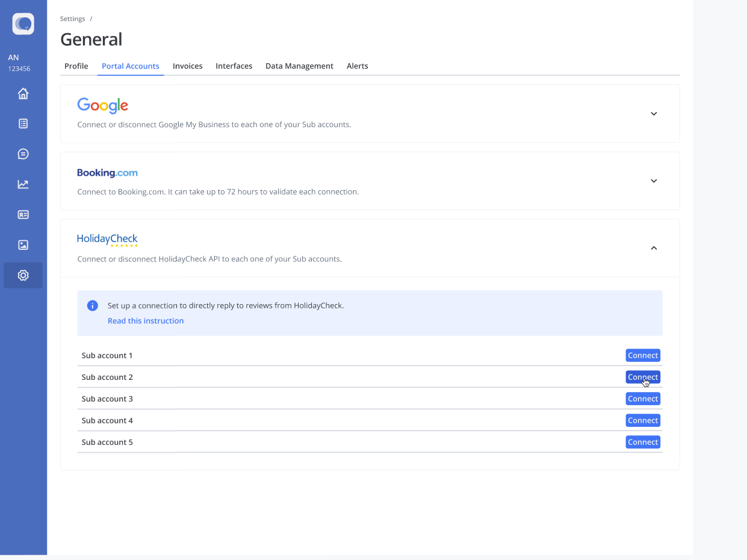
Task: Click the blue info icon in the notice
Action: 93,305
